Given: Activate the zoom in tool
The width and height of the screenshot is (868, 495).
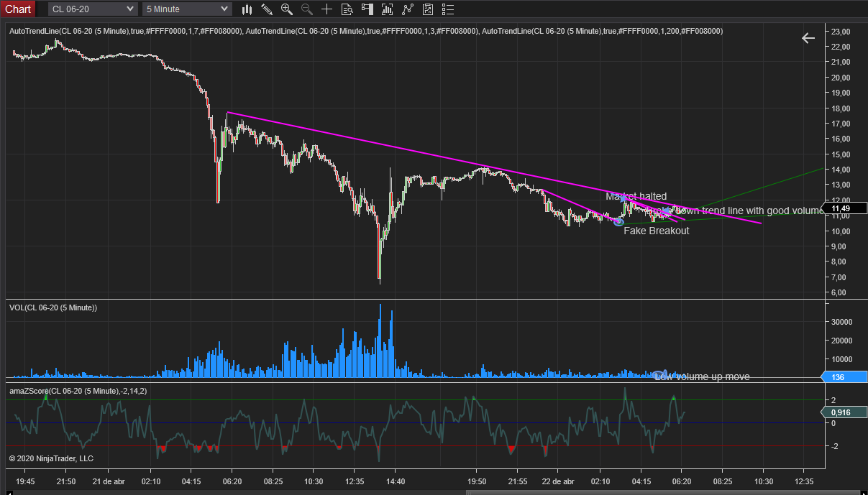Looking at the screenshot, I should point(287,9).
